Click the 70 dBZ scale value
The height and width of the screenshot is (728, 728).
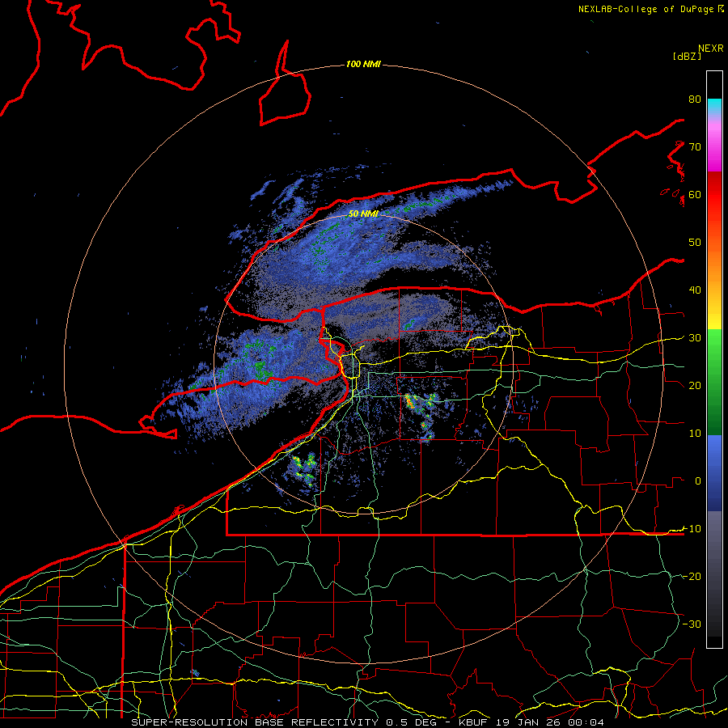tap(695, 146)
